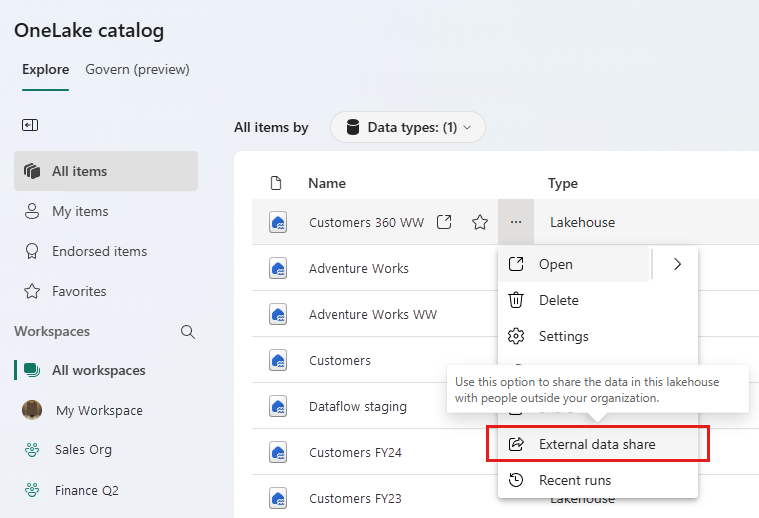Click the file type column header icon

276,183
